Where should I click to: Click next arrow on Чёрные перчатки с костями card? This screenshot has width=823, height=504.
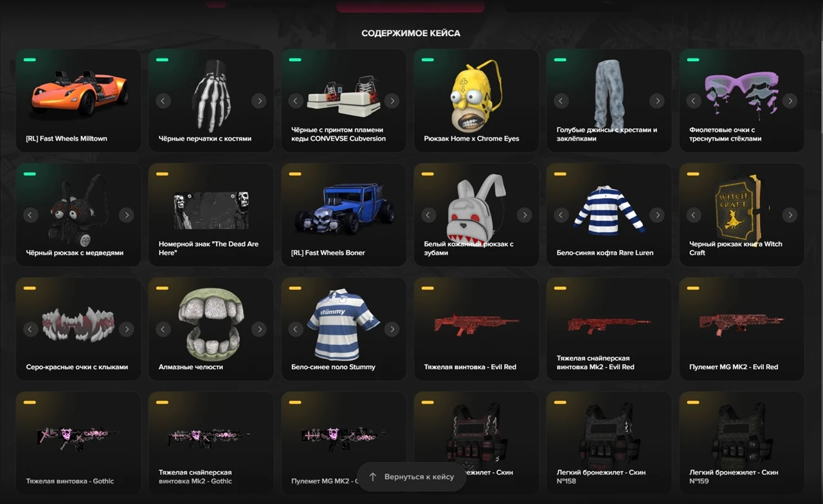point(258,101)
